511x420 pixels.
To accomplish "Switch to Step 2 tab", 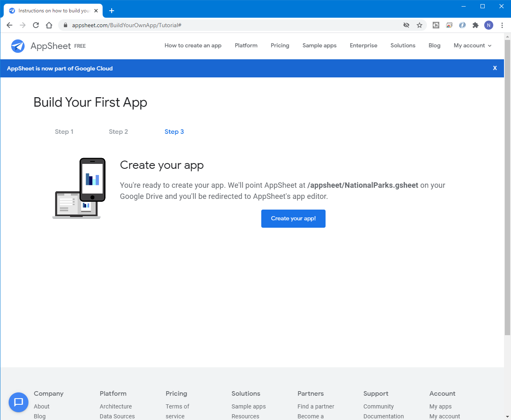I will point(118,132).
